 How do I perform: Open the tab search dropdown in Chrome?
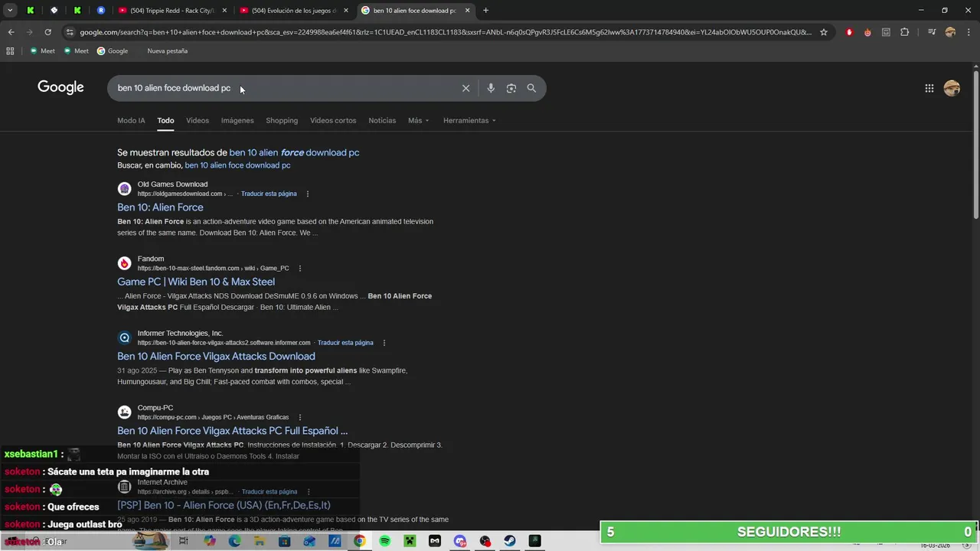[10, 11]
